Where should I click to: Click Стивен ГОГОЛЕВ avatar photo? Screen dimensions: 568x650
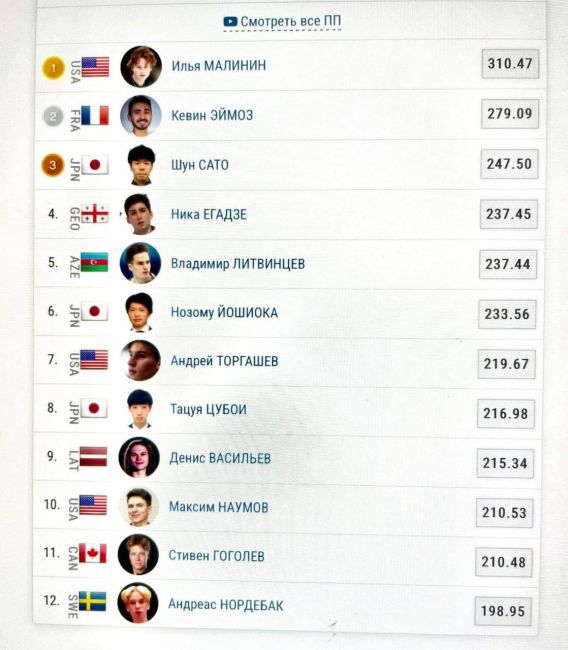pos(138,555)
